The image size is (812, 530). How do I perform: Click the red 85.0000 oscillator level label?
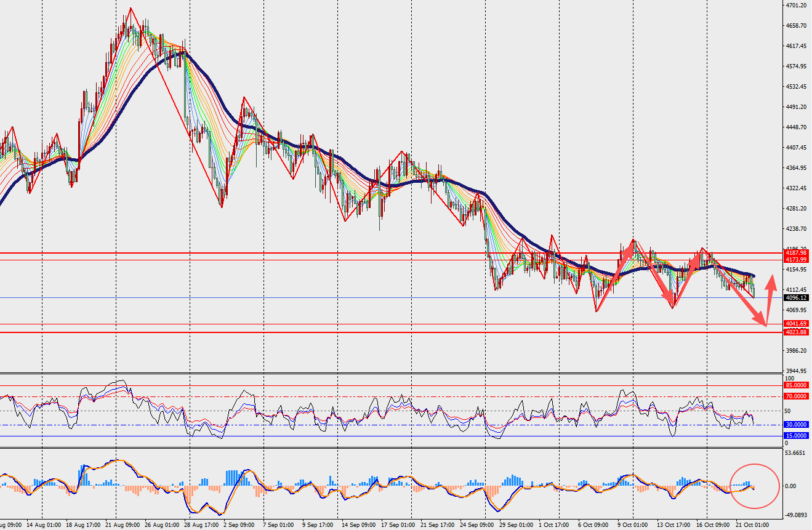(796, 385)
